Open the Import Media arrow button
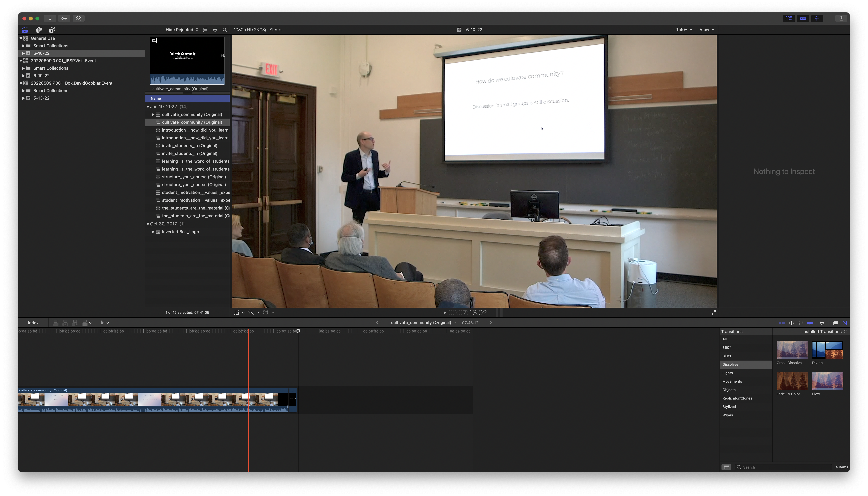The image size is (868, 496). pyautogui.click(x=50, y=18)
